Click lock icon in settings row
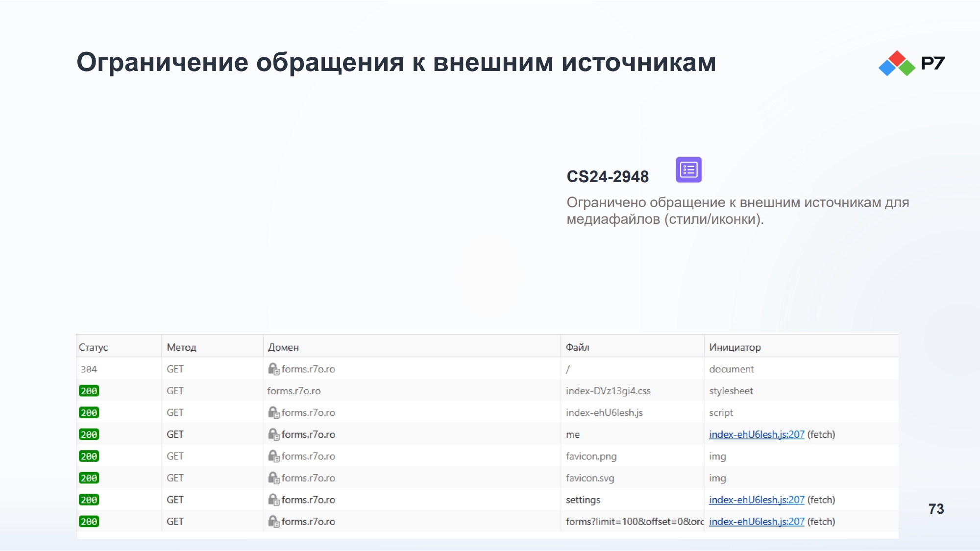This screenshot has width=980, height=551. click(273, 500)
